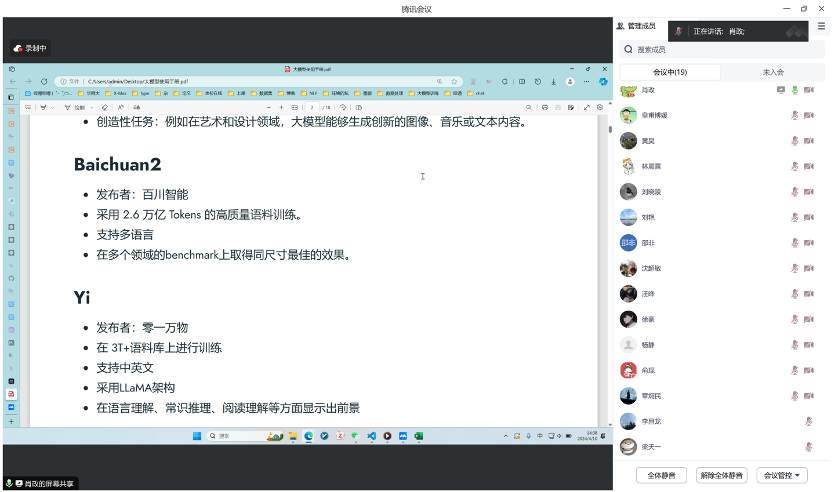Click the plus icon at Edge sidebar bottom
832x492 pixels.
pyautogui.click(x=11, y=421)
